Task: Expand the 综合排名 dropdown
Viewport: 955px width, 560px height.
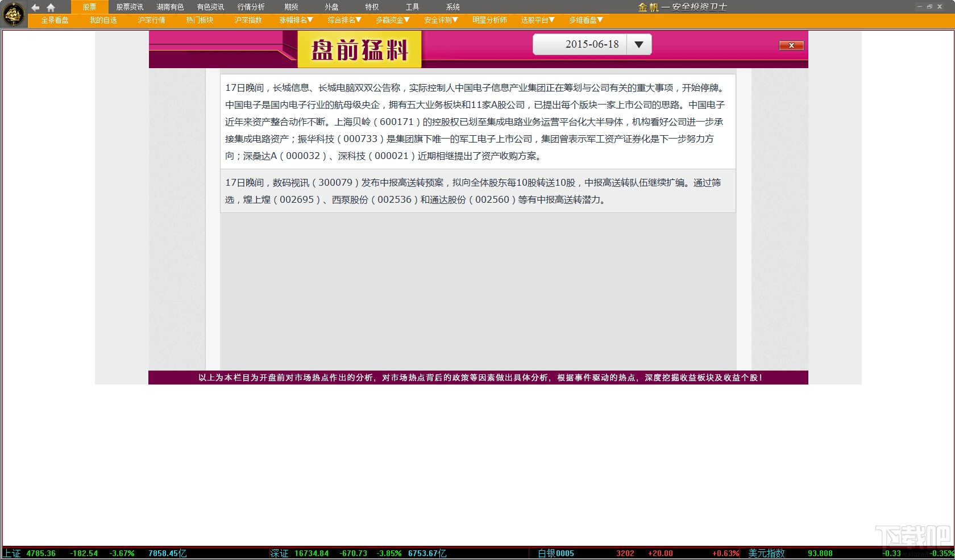Action: coord(344,20)
